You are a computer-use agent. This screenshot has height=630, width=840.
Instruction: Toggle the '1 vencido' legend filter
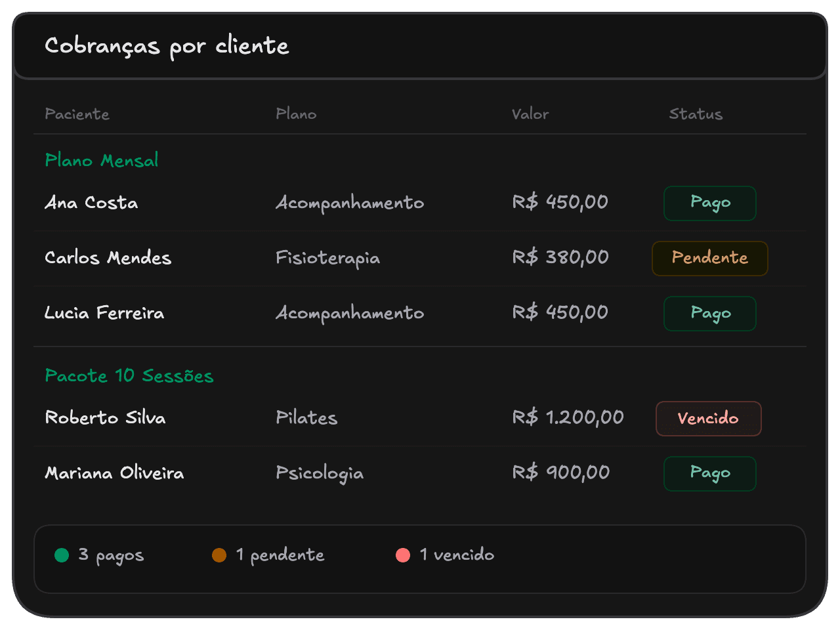click(444, 555)
